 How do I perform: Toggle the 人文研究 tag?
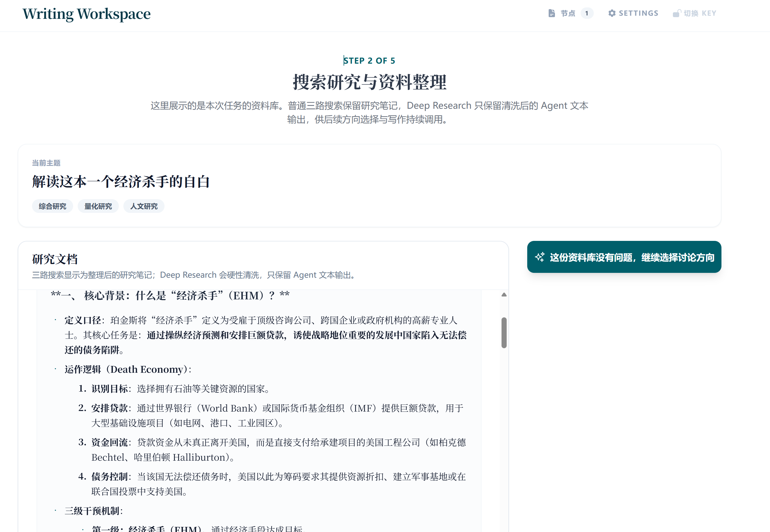144,206
